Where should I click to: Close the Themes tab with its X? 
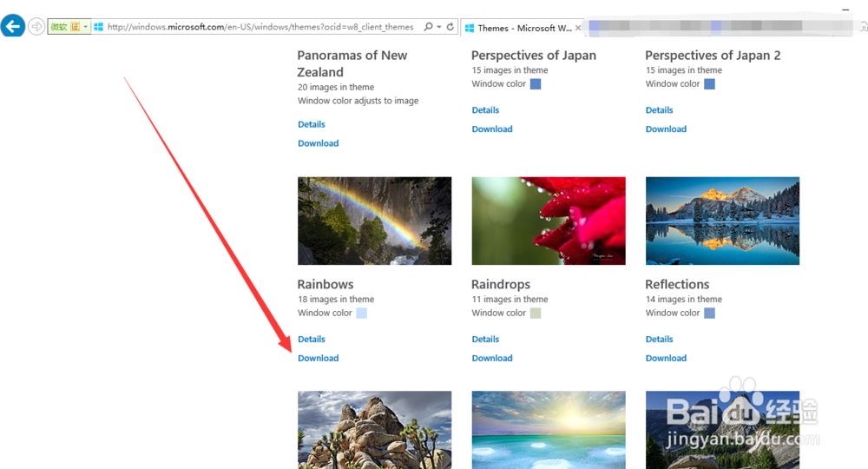pyautogui.click(x=579, y=28)
